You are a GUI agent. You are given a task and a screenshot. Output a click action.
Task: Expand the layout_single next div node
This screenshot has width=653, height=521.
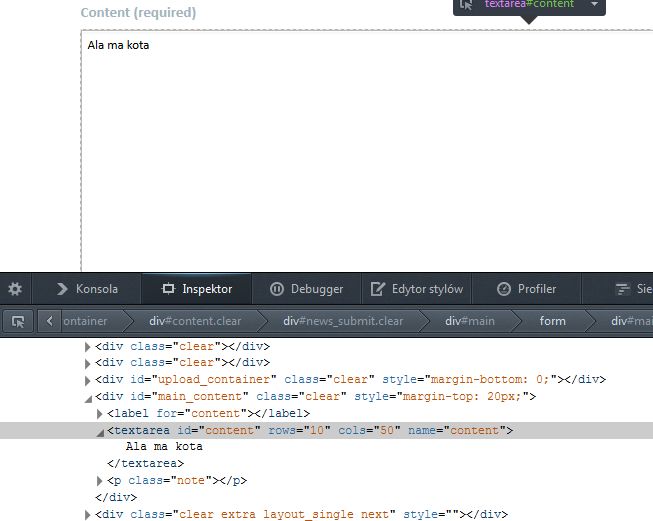[88, 516]
